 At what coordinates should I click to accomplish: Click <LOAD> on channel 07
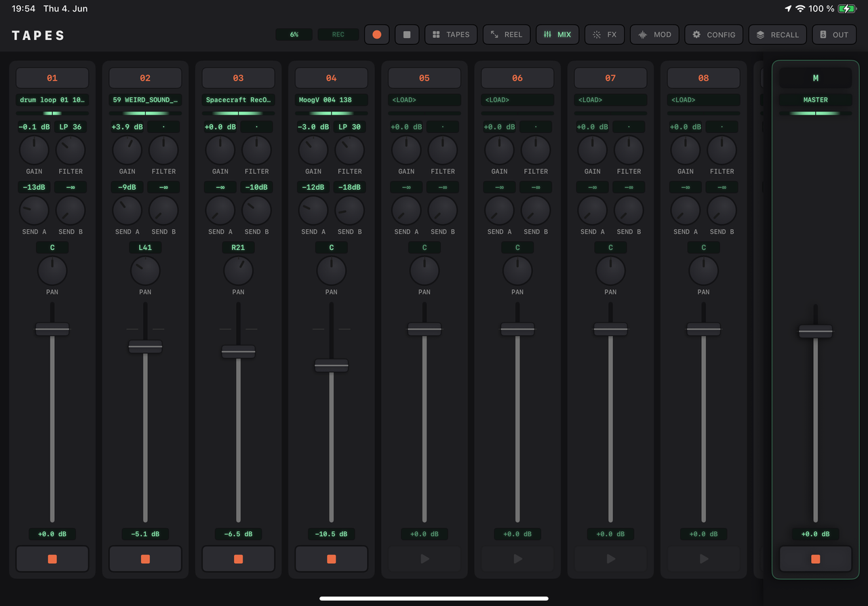click(x=610, y=100)
